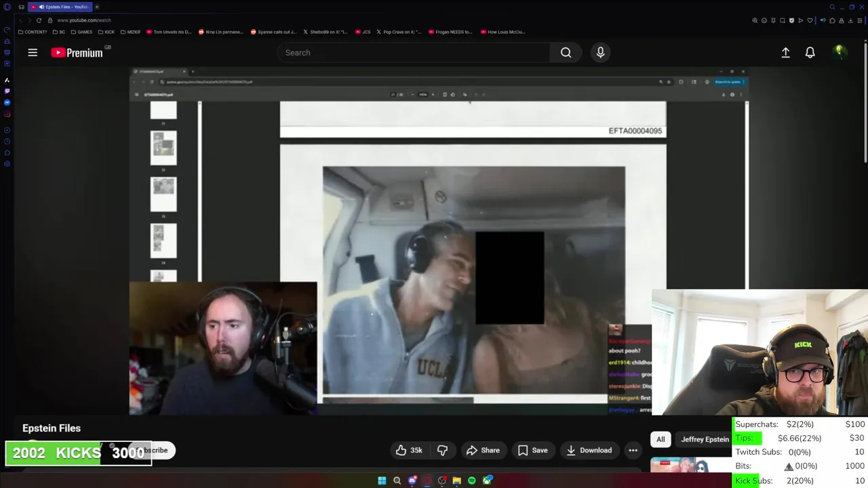
Task: Open the Windows Start menu
Action: [382, 481]
